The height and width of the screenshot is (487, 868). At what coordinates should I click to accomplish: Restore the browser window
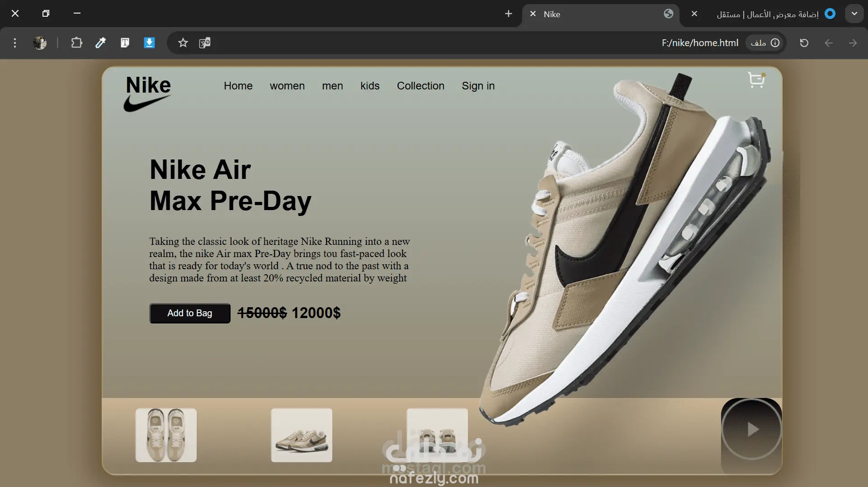coord(46,14)
